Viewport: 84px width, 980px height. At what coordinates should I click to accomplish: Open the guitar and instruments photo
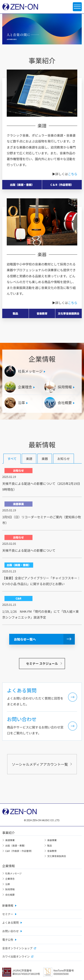coord(42,222)
